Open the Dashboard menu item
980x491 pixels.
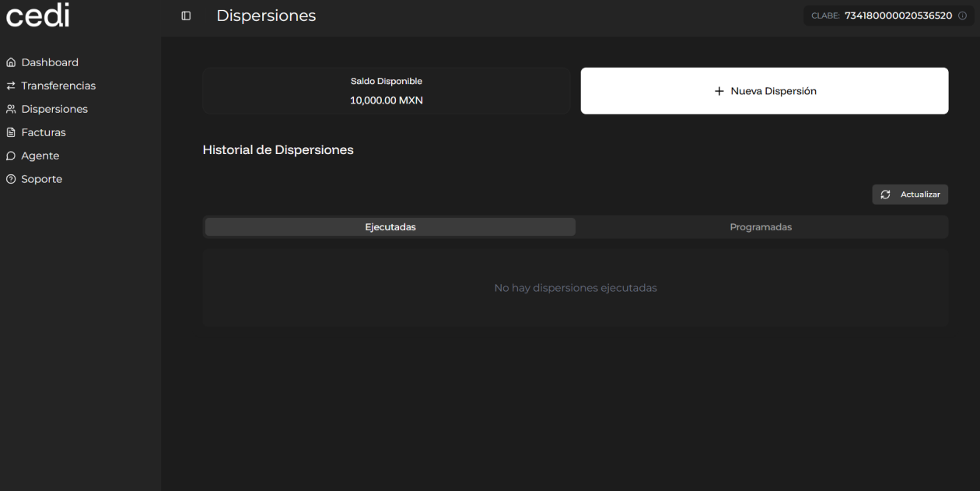pyautogui.click(x=51, y=62)
